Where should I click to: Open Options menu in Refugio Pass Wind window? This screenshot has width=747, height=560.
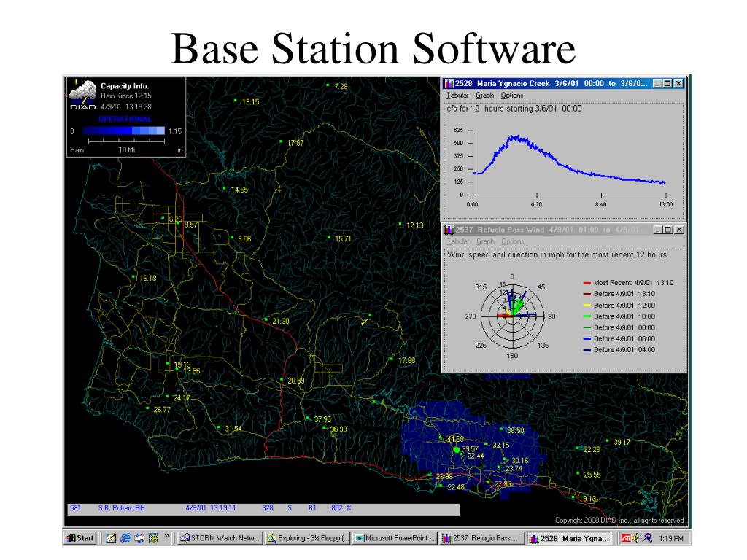click(x=513, y=241)
